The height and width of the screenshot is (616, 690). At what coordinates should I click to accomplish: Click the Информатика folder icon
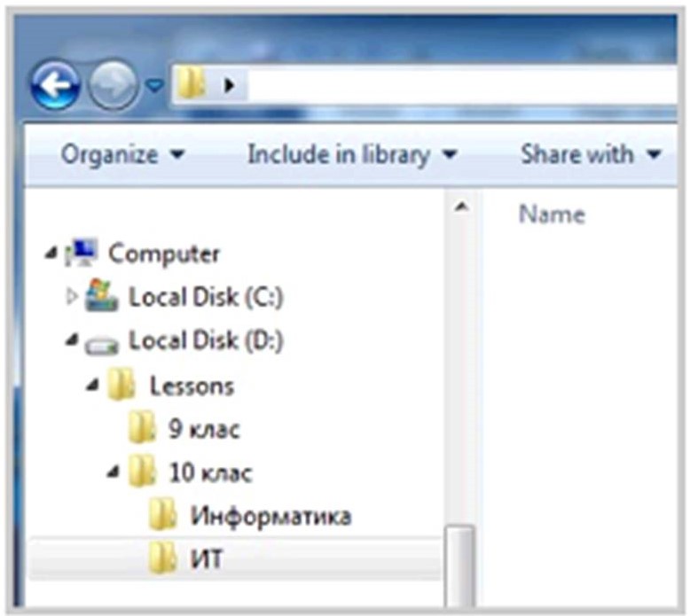click(x=162, y=515)
